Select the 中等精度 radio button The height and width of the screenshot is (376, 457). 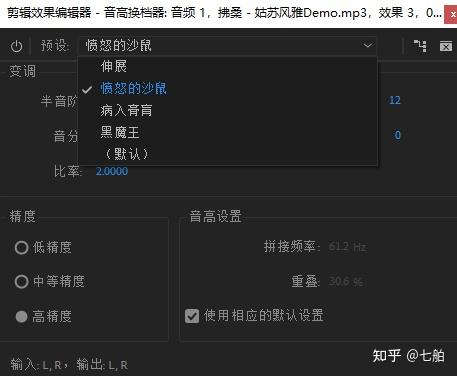(21, 282)
